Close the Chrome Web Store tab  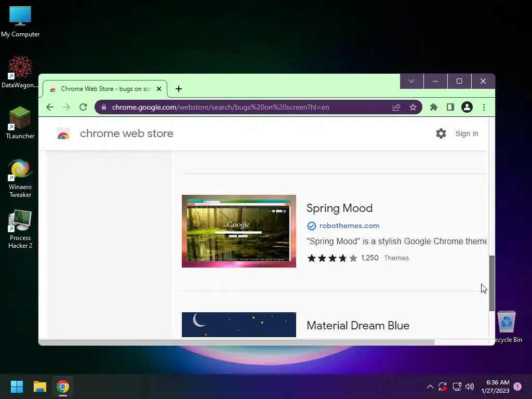click(159, 89)
